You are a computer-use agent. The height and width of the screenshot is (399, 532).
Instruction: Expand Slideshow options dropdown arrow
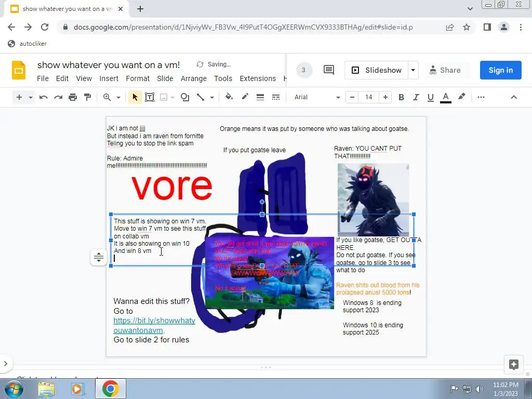point(413,70)
